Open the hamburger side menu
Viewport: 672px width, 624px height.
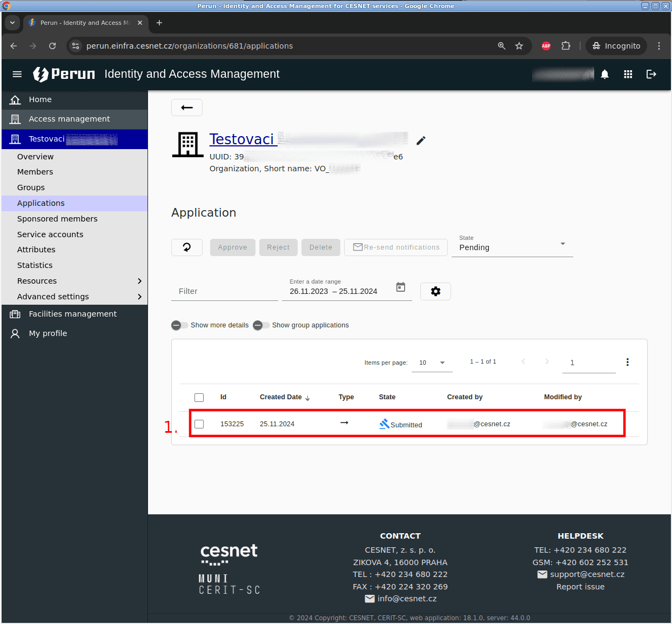(17, 74)
